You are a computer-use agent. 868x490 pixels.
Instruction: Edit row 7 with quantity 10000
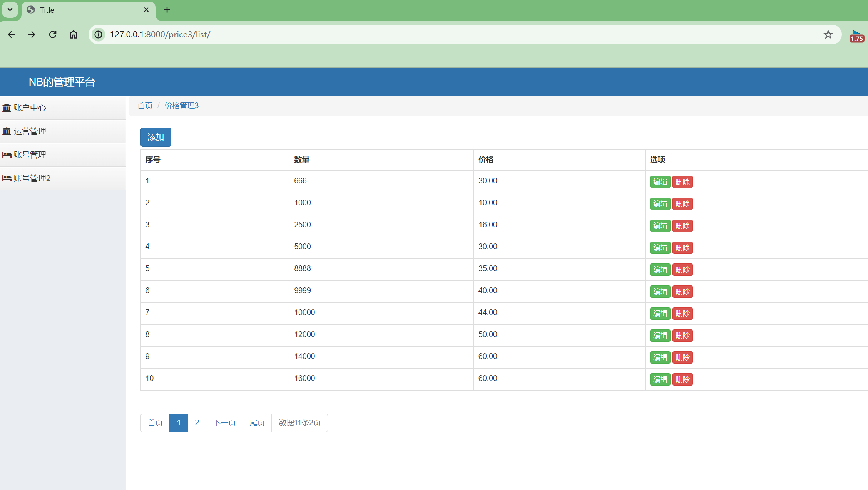[660, 314]
